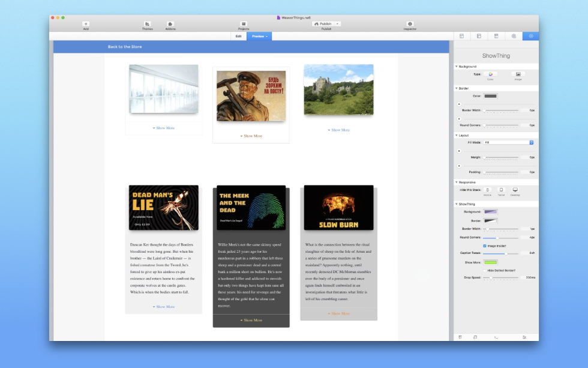Click the Add button in the toolbar
Image resolution: width=588 pixels, height=368 pixels.
86,25
